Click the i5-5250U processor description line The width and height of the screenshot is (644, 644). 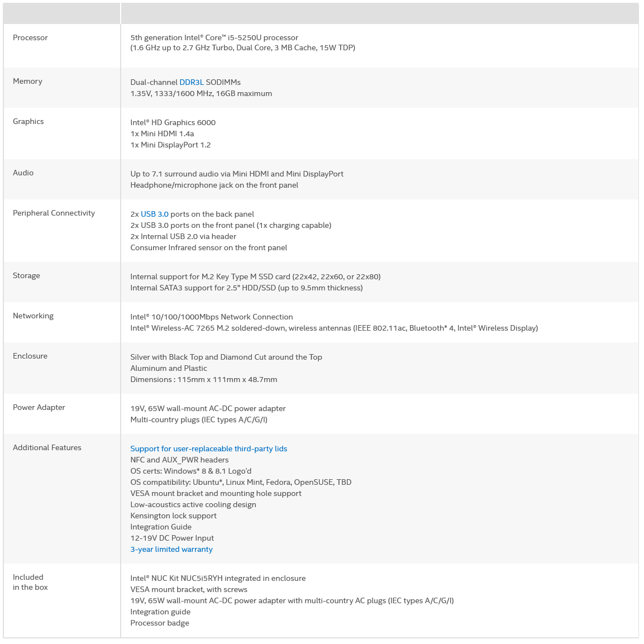214,37
